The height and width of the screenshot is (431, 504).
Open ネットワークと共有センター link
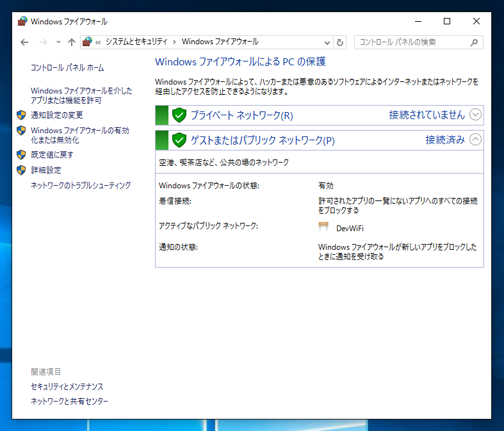pos(69,402)
